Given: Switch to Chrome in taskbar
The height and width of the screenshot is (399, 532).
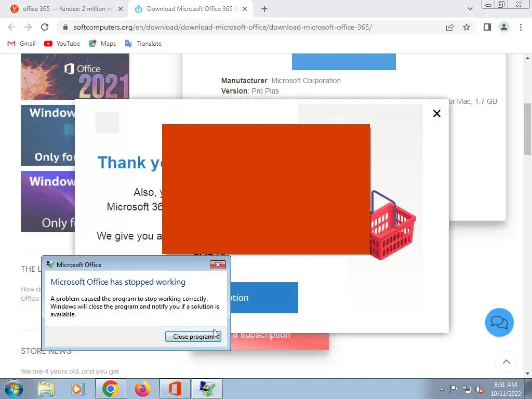Looking at the screenshot, I should (110, 389).
